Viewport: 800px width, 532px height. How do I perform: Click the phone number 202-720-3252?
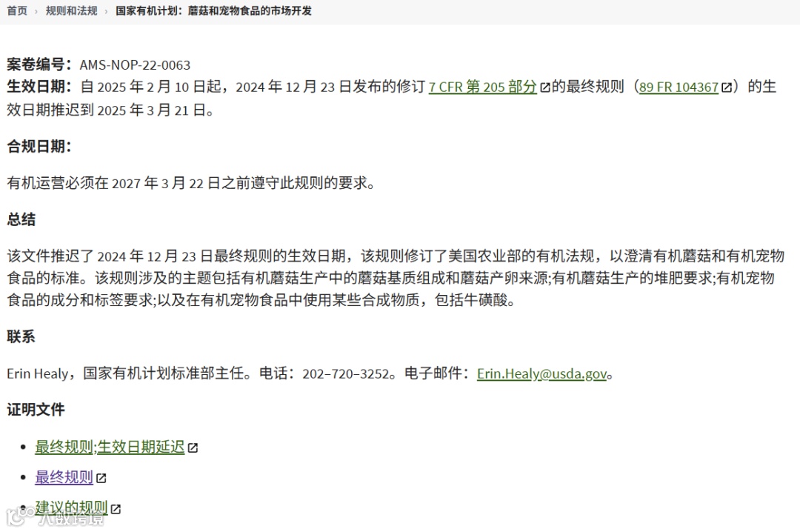point(346,373)
